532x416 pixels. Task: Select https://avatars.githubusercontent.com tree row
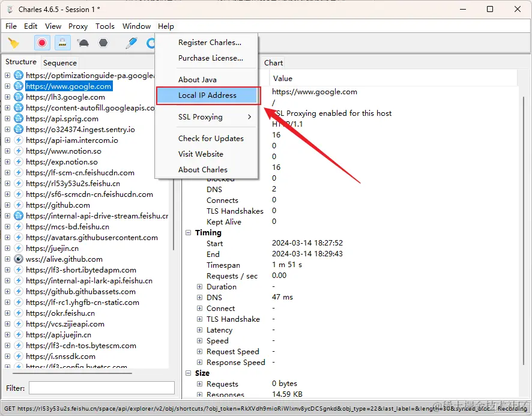pos(92,238)
